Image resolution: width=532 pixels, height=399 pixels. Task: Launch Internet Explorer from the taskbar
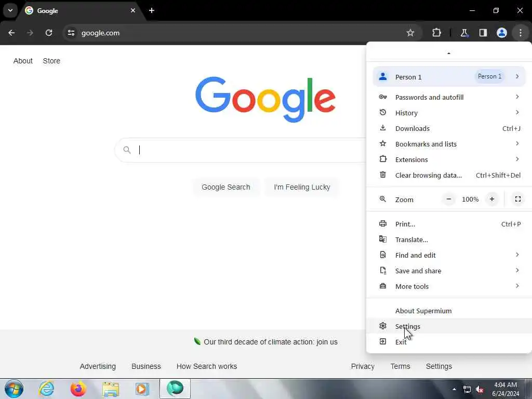[46, 389]
